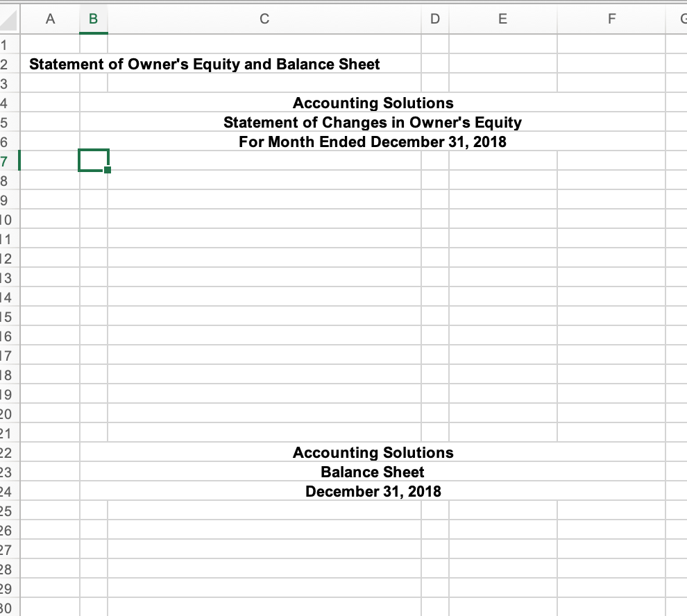Click the title 'Statement of Owner's Equity and Balance Sheet'
The image size is (687, 616).
tap(204, 64)
